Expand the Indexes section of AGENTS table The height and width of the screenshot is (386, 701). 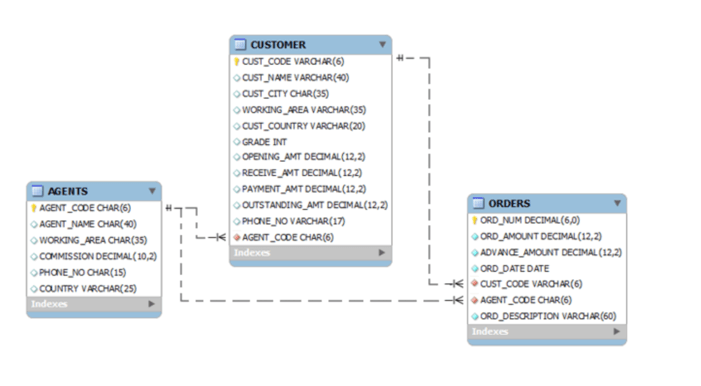tap(151, 304)
